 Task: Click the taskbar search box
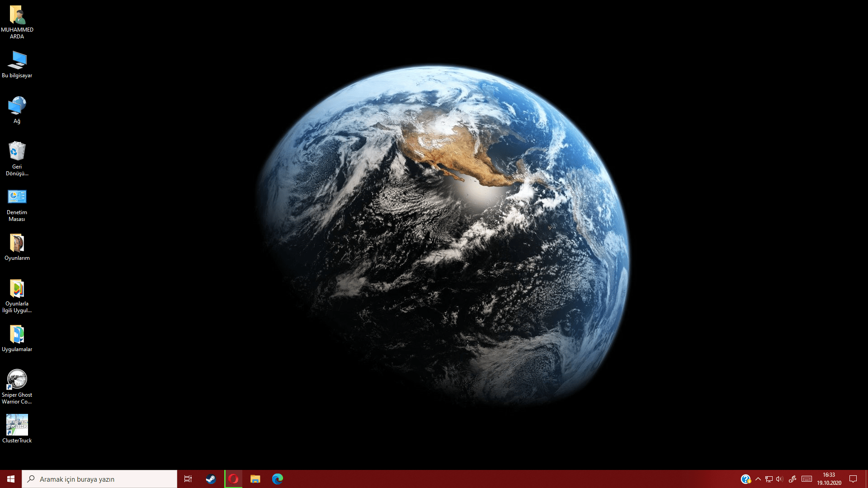pyautogui.click(x=99, y=479)
